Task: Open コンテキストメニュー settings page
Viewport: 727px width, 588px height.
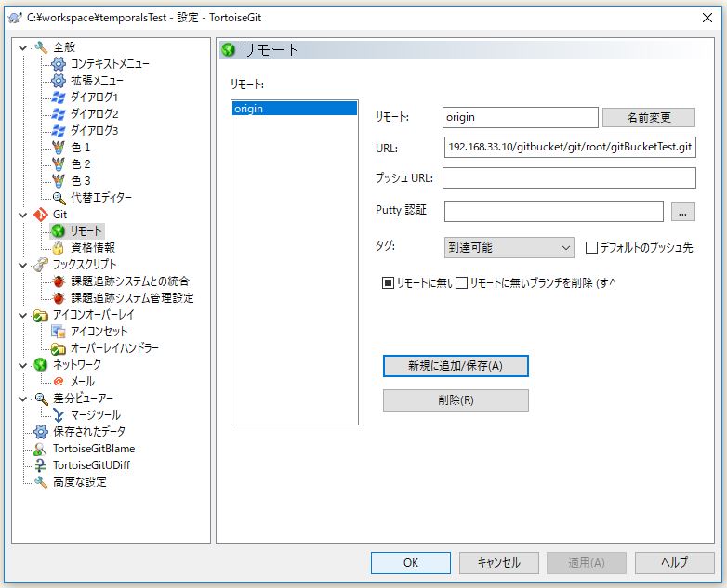Action: point(110,64)
